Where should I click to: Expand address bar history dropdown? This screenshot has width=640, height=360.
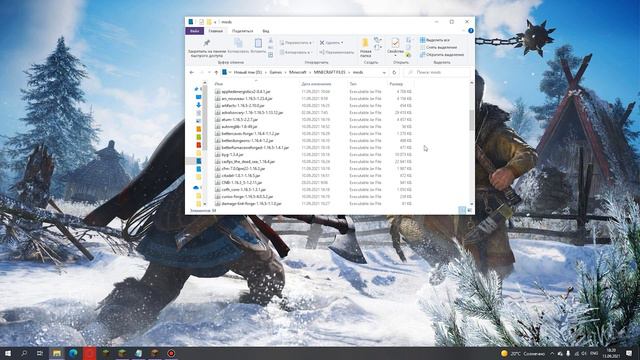point(384,72)
